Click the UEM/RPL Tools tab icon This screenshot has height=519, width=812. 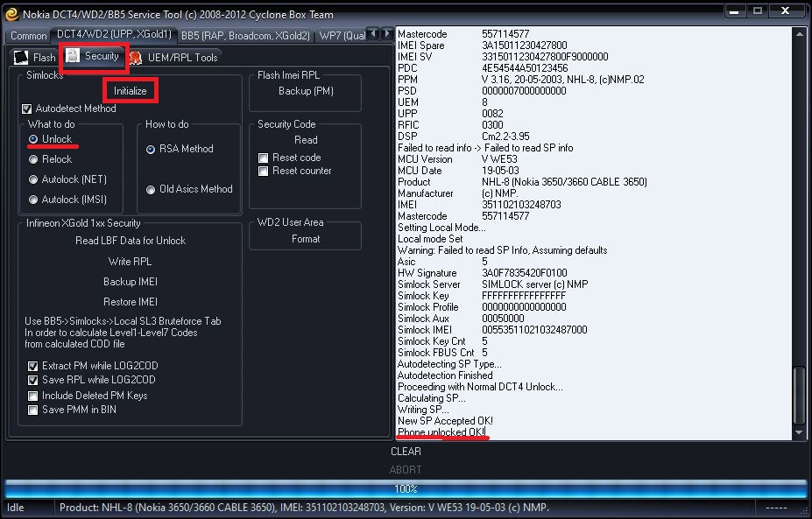(135, 58)
